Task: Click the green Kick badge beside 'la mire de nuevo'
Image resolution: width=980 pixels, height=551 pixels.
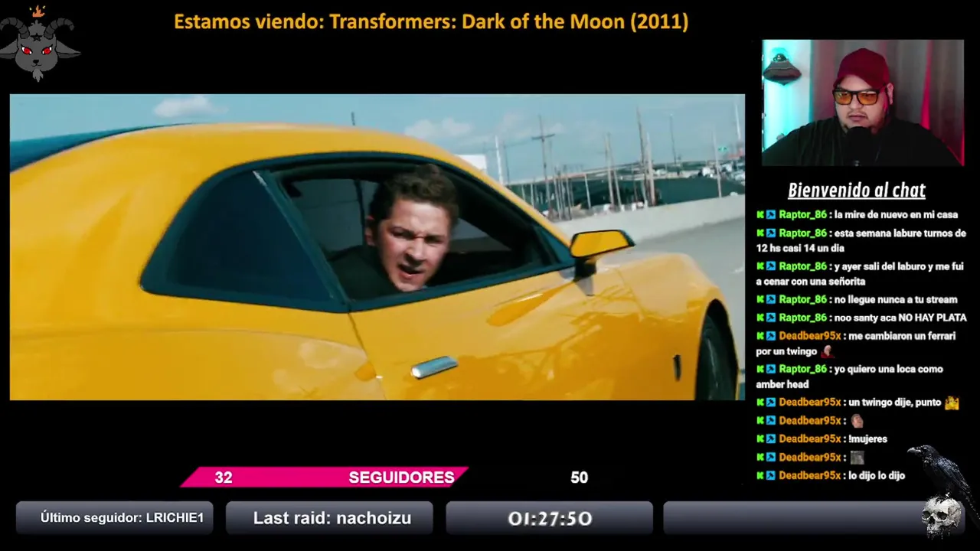Action: 760,215
